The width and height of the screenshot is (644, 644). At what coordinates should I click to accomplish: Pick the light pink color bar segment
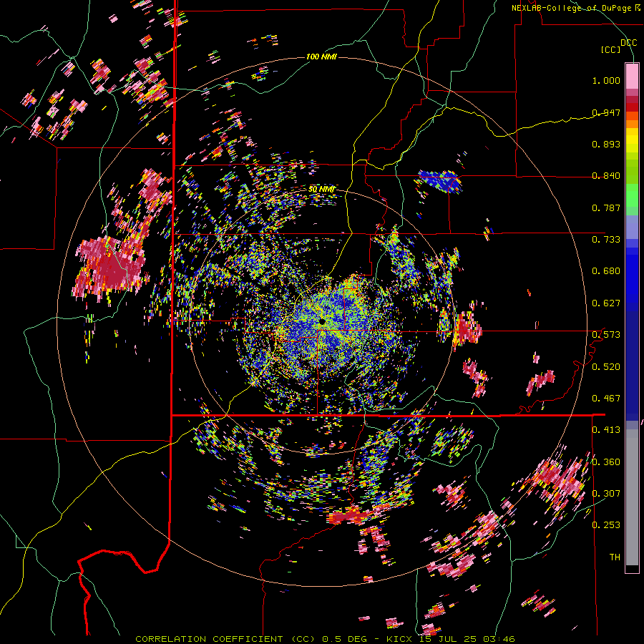pos(632,77)
